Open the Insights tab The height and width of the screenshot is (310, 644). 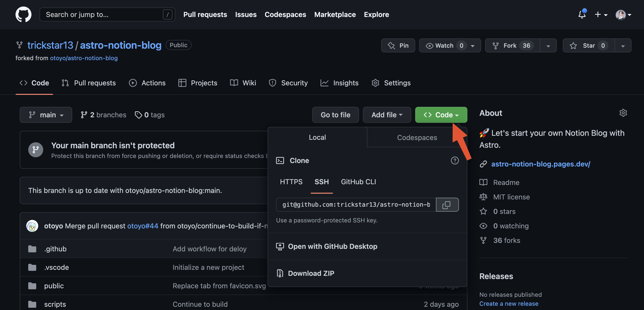[x=339, y=83]
